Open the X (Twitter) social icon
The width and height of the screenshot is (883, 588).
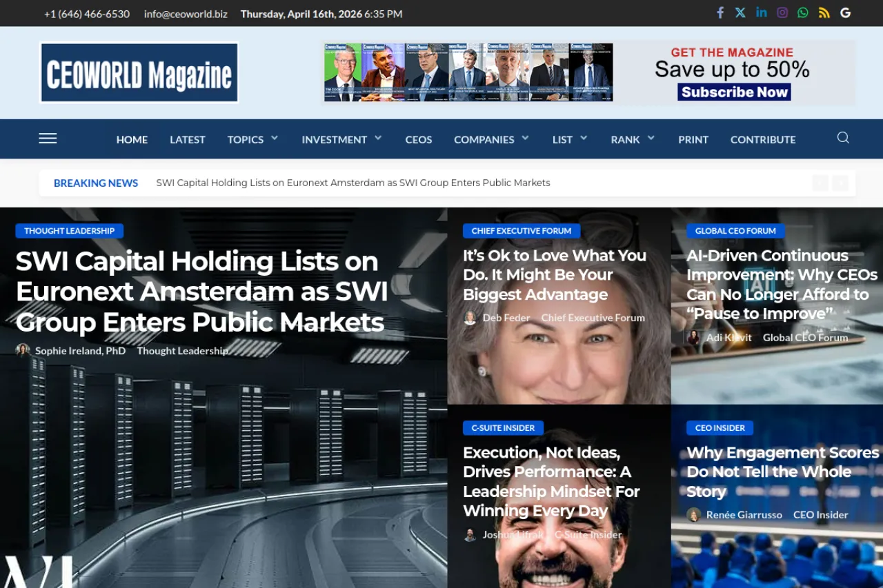(740, 13)
